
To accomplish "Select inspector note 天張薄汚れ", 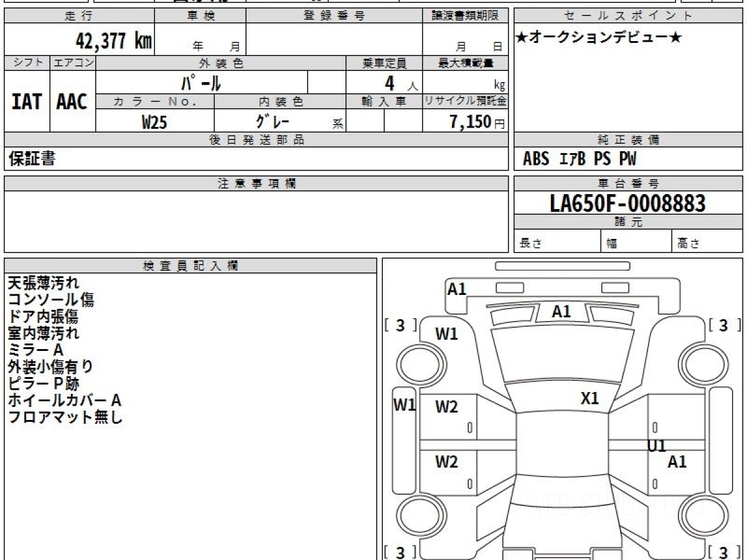I will pyautogui.click(x=44, y=283).
